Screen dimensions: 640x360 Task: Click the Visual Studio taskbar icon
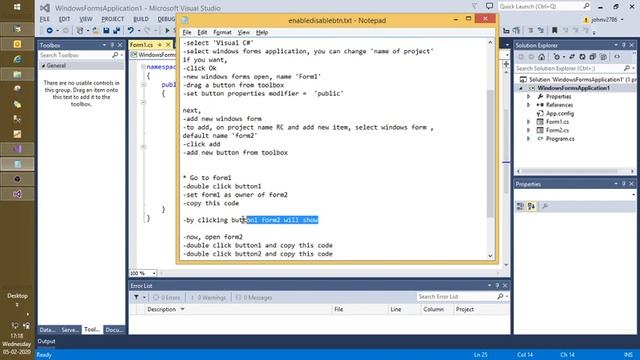point(17,194)
